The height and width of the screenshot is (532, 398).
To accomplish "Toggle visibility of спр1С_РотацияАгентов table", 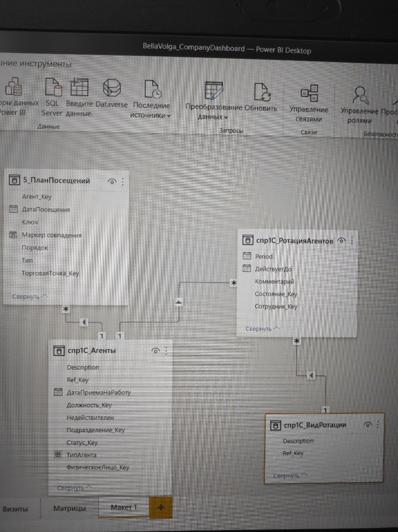I will click(342, 241).
